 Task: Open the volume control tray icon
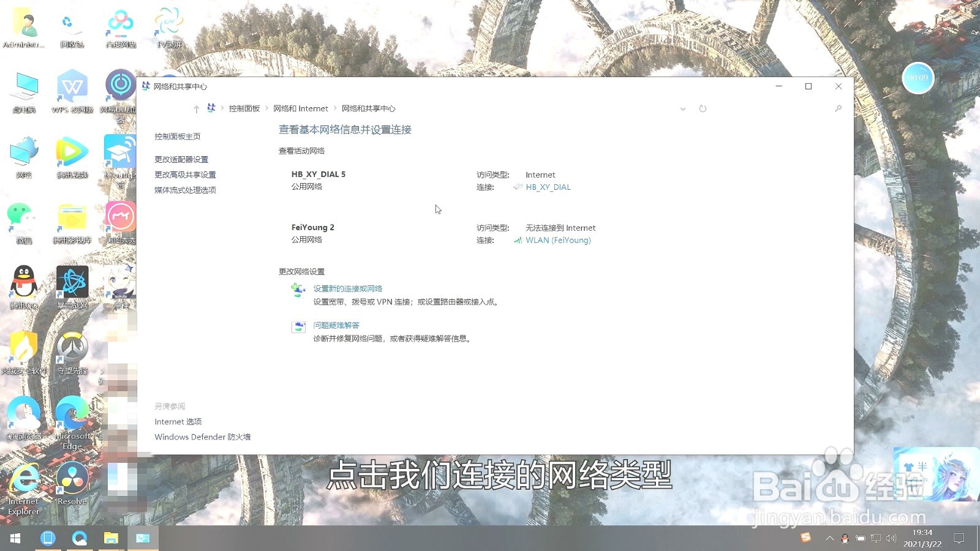891,539
